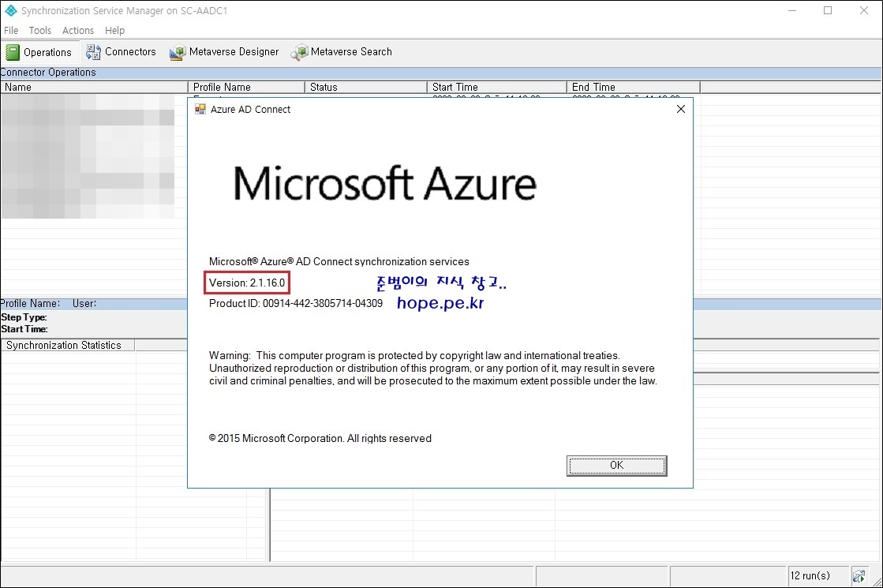Screen dimensions: 883x588
Task: Sort by the End Time column header
Action: tap(634, 88)
